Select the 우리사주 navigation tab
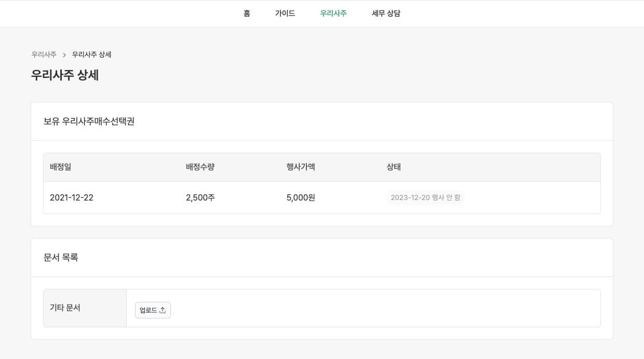Image resolution: width=644 pixels, height=359 pixels. tap(333, 14)
